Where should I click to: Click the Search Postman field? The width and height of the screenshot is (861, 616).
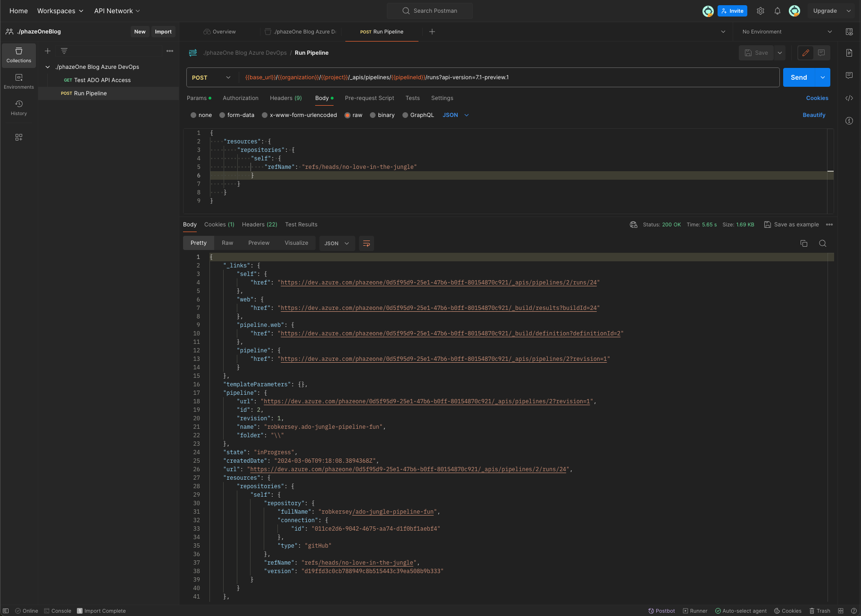(430, 11)
